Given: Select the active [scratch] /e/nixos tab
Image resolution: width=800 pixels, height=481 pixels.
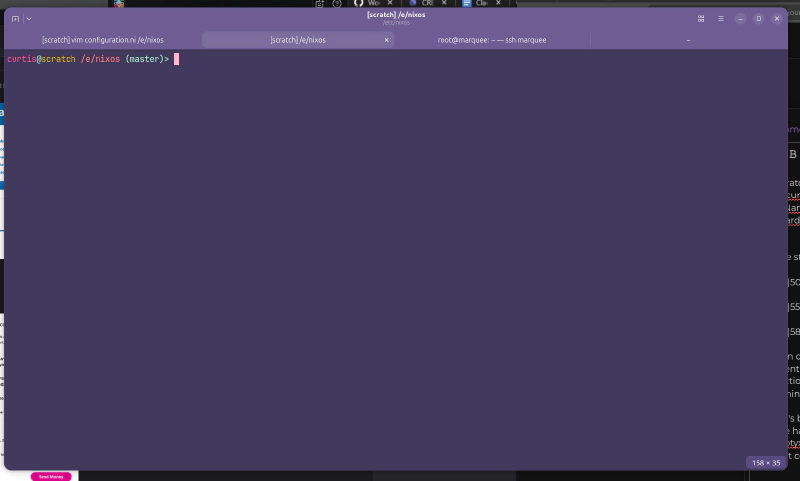Looking at the screenshot, I should (297, 40).
